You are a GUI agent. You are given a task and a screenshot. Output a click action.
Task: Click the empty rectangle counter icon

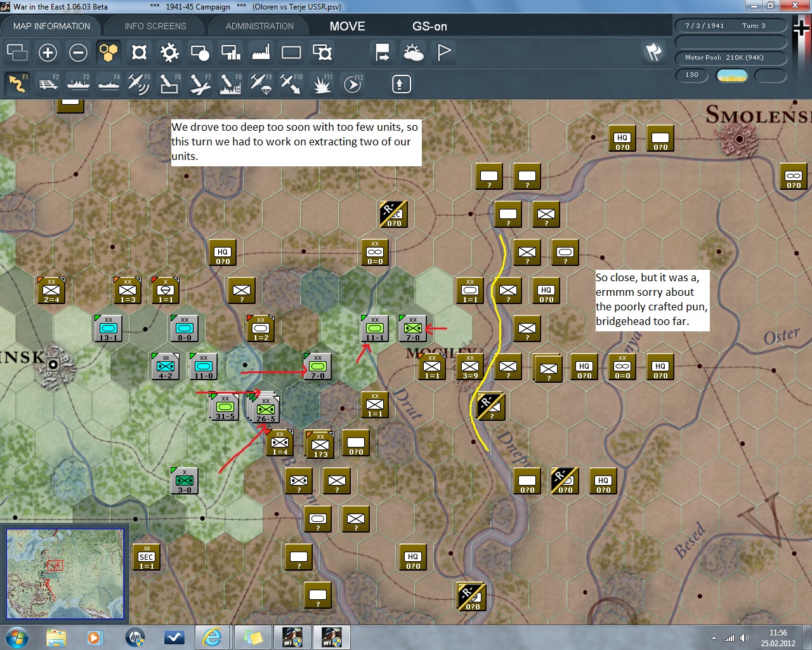[x=291, y=52]
